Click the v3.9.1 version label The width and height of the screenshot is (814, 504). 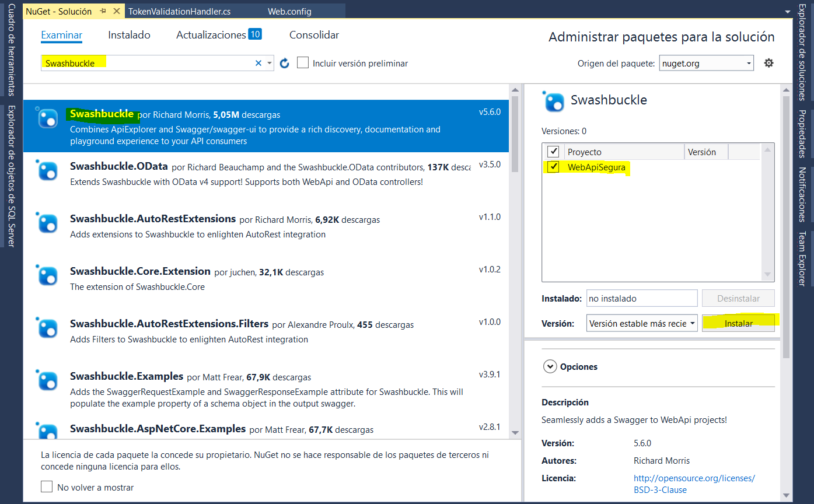490,374
